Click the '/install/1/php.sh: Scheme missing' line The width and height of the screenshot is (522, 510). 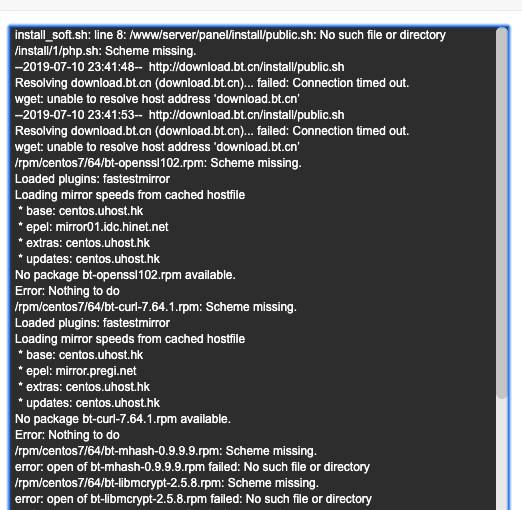(x=106, y=51)
